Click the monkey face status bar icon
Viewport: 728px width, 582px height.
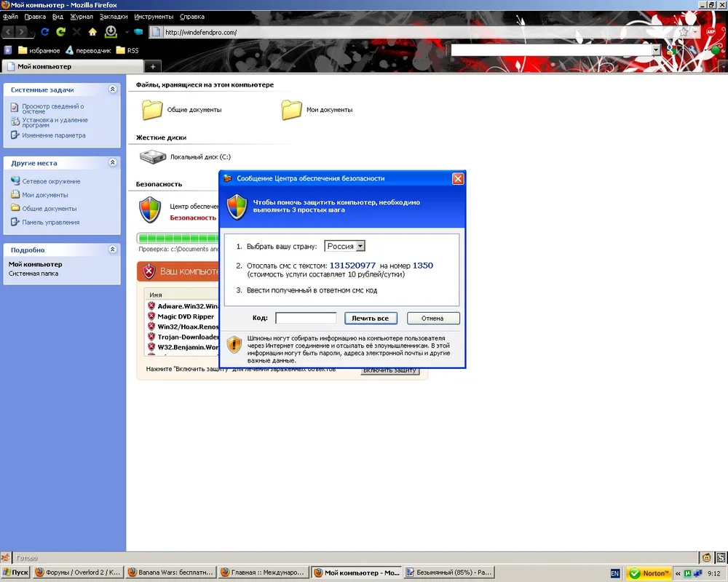[x=707, y=557]
